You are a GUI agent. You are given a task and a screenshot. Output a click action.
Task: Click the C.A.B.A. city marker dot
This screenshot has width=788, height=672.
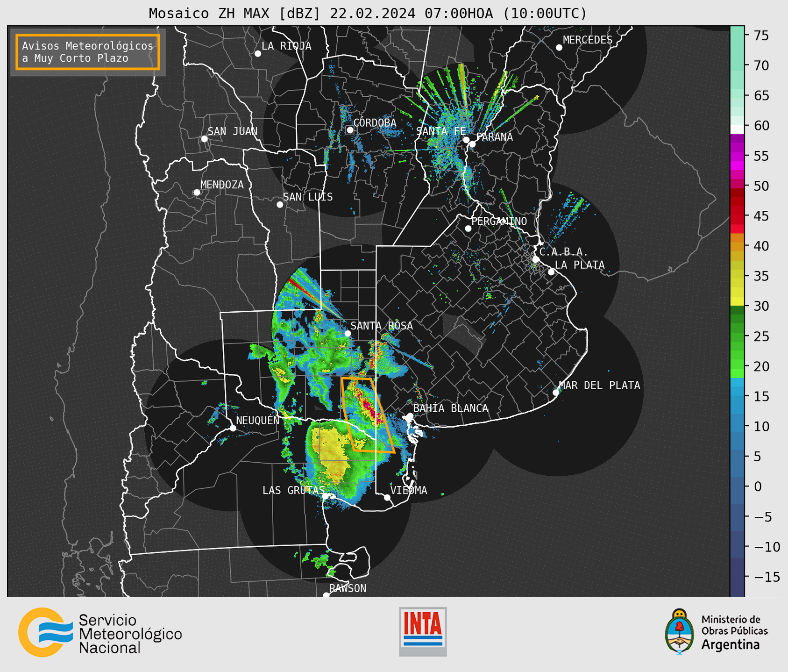(x=536, y=259)
